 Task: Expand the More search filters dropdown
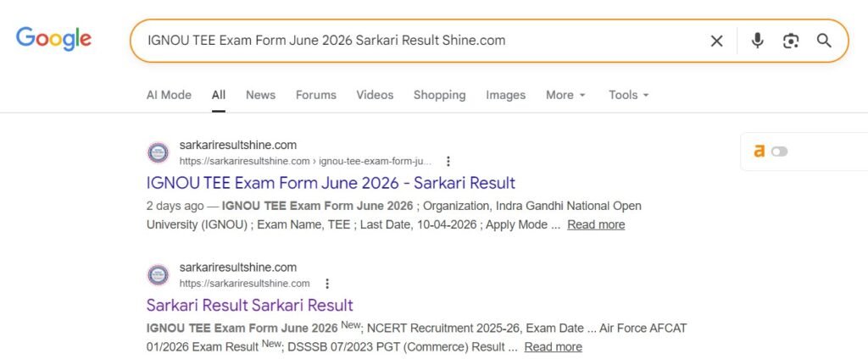tap(565, 95)
